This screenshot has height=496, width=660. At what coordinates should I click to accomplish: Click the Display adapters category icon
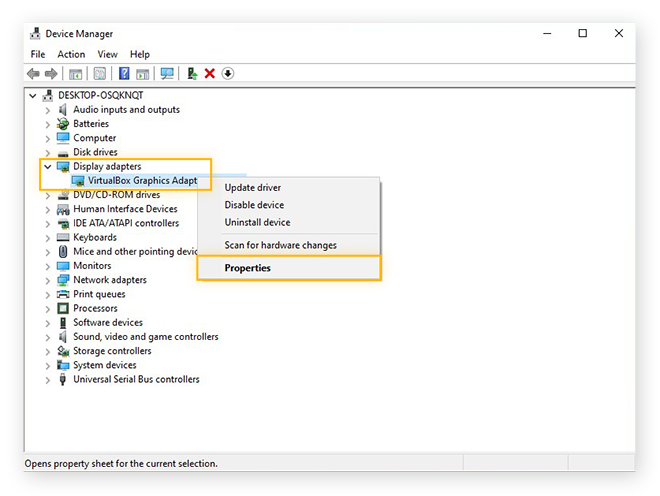click(63, 167)
